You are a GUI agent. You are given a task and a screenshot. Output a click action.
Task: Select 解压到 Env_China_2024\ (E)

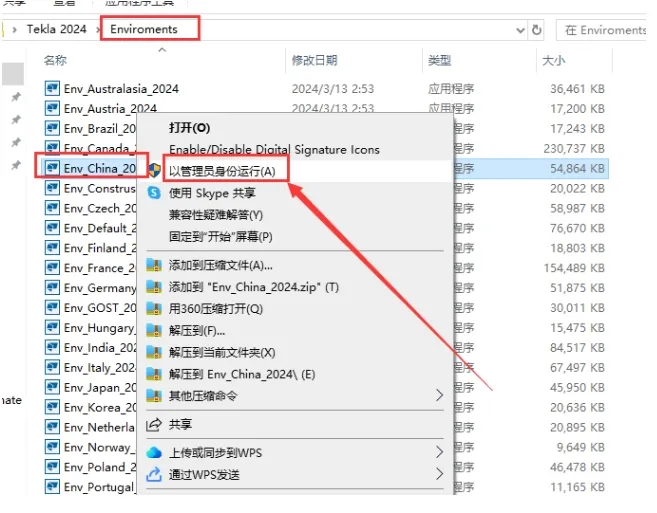[242, 374]
